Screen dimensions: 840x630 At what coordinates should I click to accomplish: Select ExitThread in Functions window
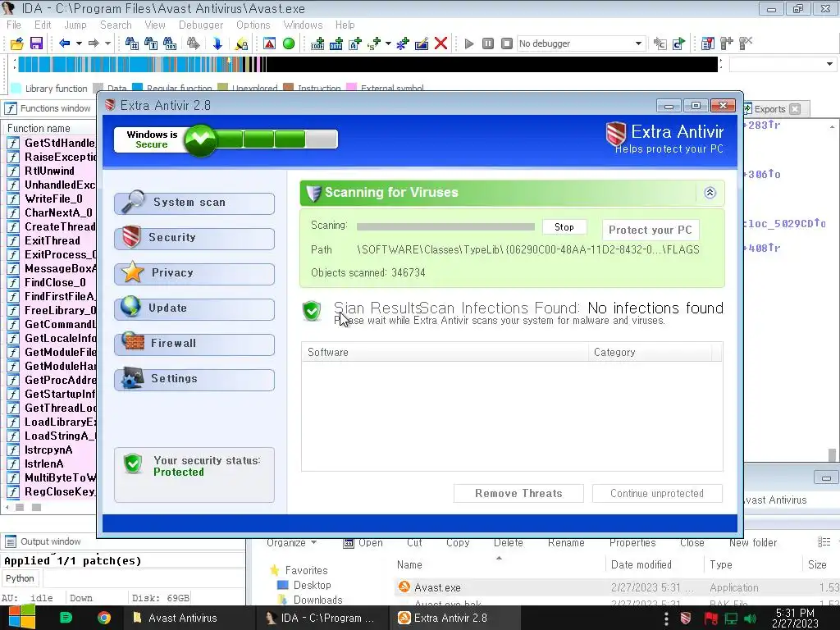click(52, 240)
